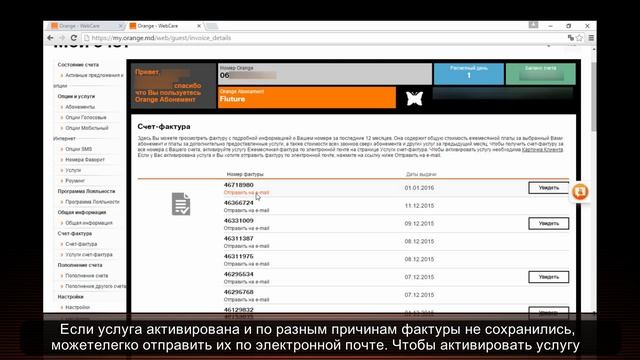Open the Опции SMS sidebar link
Image resolution: width=640 pixels, height=360 pixels.
[78, 149]
